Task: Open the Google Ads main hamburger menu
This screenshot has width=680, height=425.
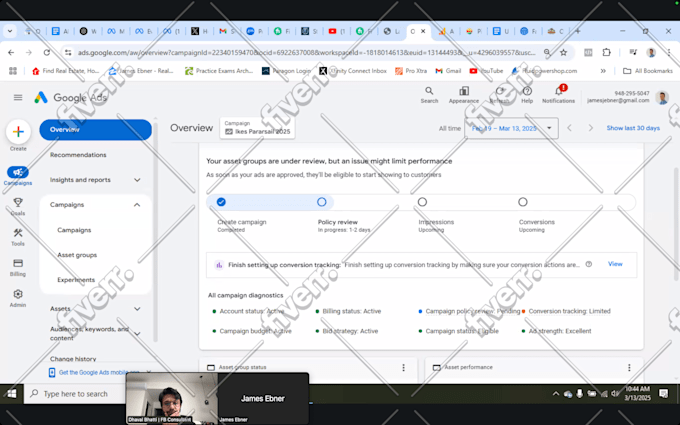Action: (18, 98)
